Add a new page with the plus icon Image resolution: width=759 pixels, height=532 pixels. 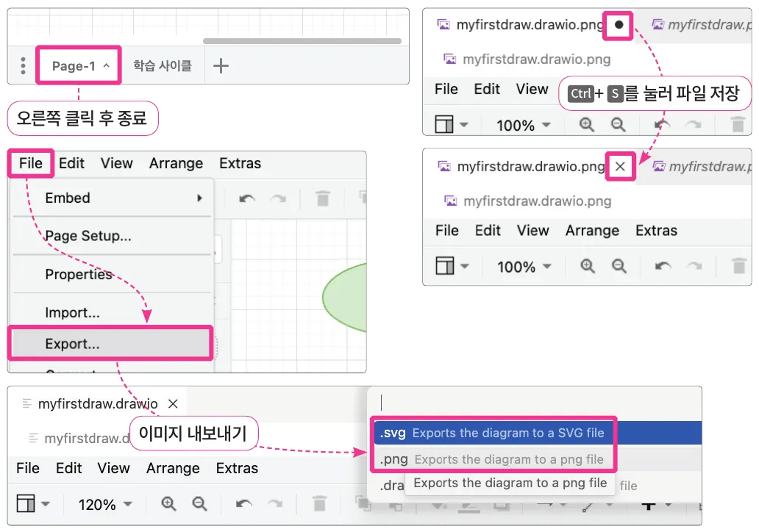[x=221, y=65]
